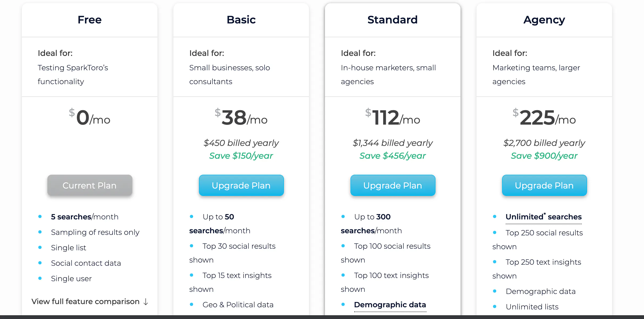Click the Save $456/year text under Standard

pos(392,156)
